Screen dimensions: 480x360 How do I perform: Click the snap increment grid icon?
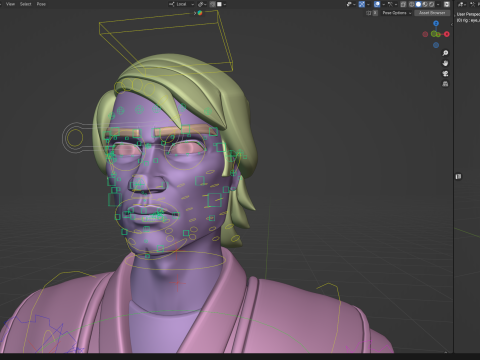[x=219, y=4]
